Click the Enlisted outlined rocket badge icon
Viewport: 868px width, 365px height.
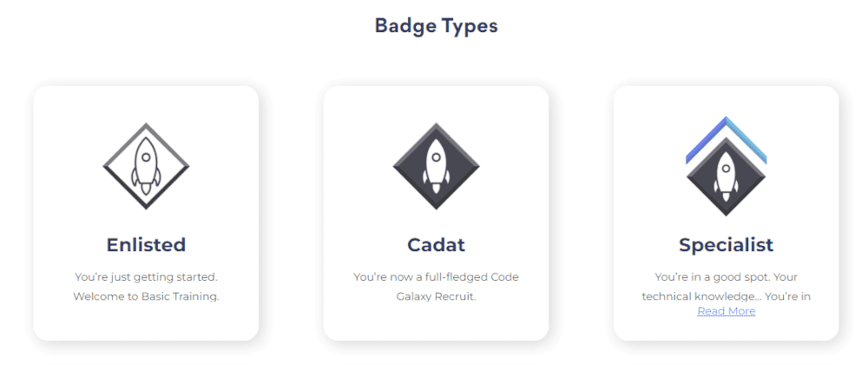point(146,166)
